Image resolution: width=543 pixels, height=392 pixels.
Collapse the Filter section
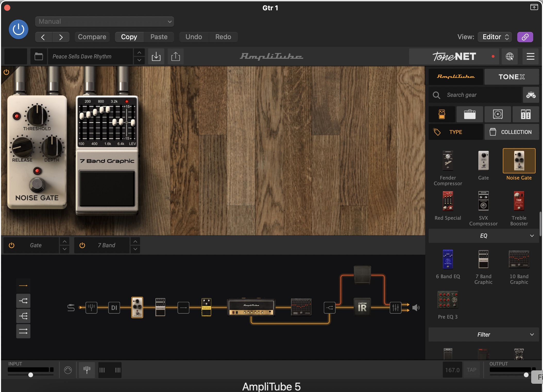pos(484,335)
